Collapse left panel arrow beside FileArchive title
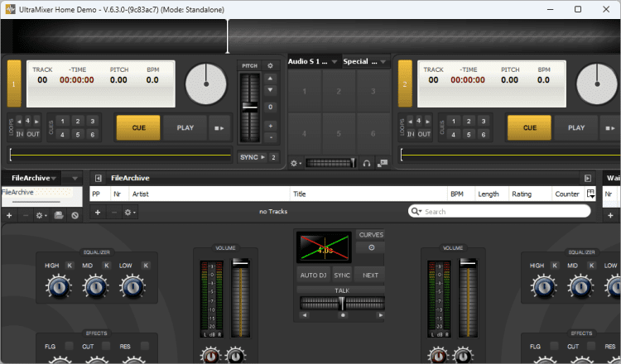The image size is (621, 364). [x=99, y=179]
